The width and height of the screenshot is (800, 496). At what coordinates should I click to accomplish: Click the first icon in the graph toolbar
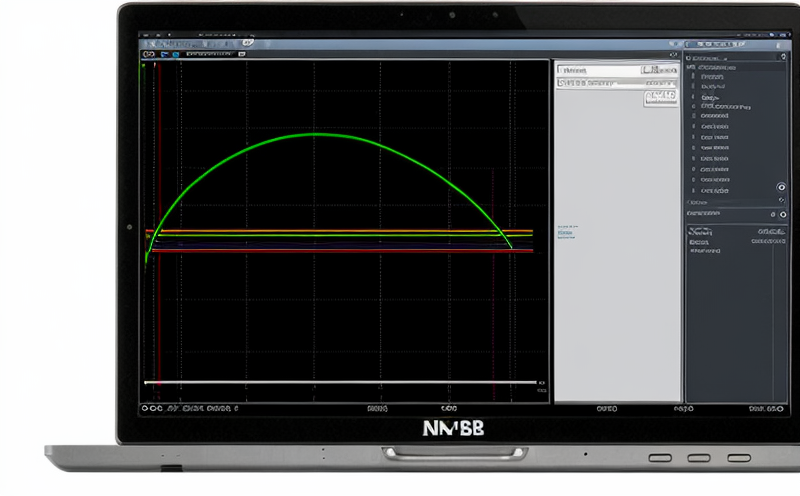(x=147, y=55)
